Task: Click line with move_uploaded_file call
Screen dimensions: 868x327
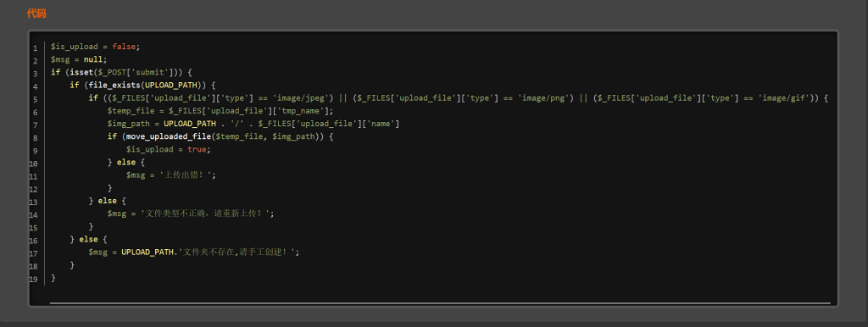Action: (220, 136)
